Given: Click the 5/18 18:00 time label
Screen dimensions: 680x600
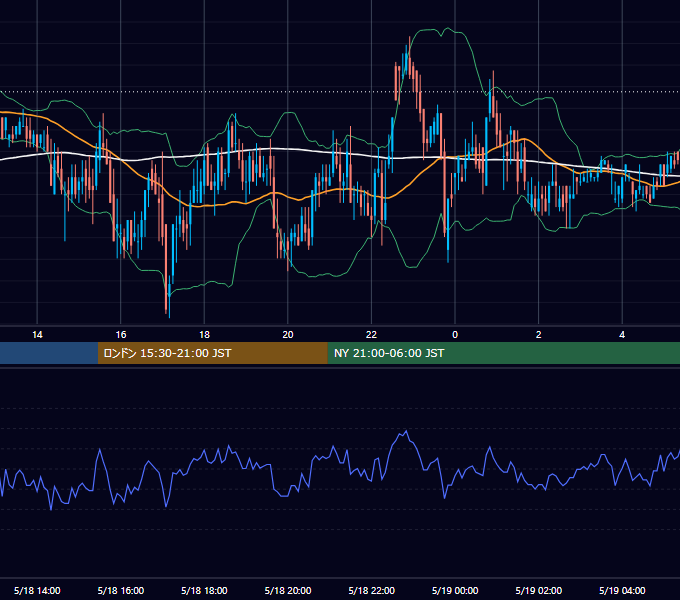Looking at the screenshot, I should tap(204, 590).
